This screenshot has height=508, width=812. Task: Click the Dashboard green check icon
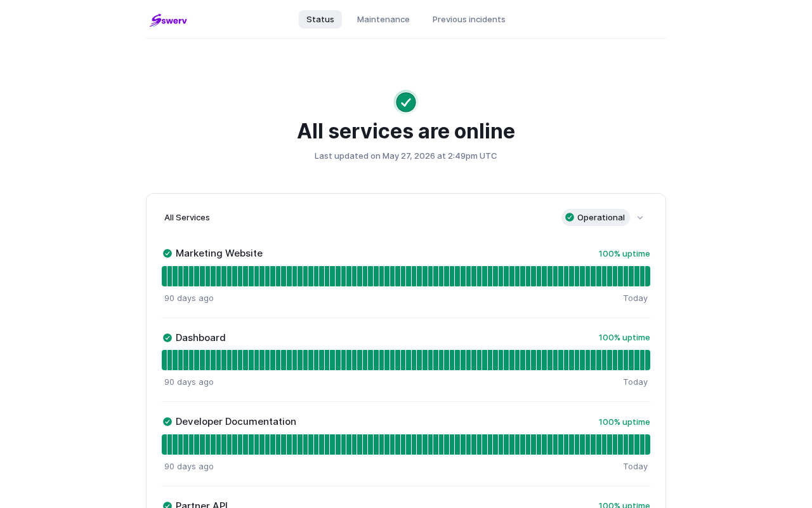pos(167,338)
